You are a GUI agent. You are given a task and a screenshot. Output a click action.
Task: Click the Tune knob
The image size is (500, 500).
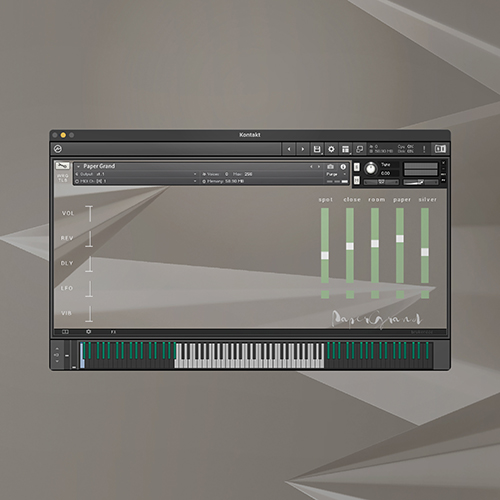coord(370,169)
